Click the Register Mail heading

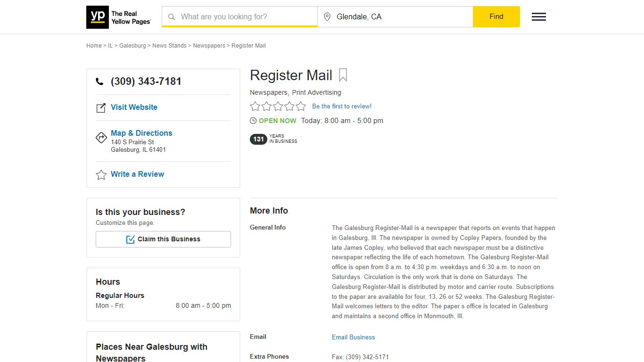291,75
